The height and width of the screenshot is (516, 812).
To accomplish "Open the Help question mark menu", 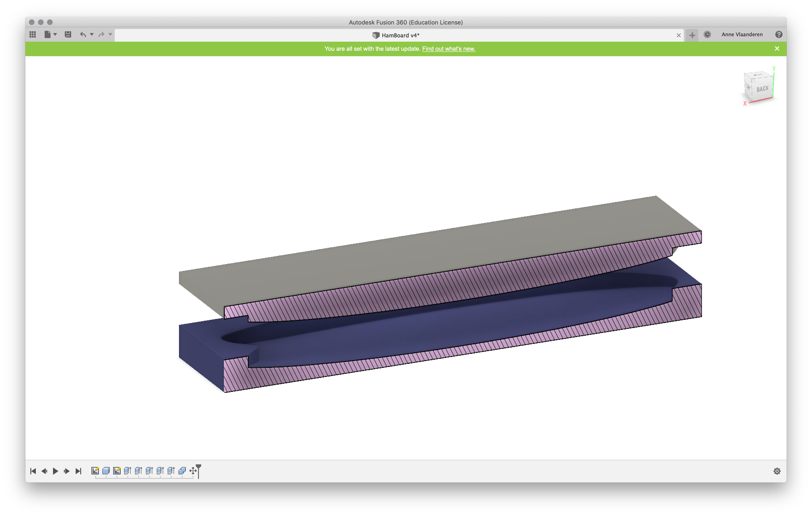I will click(779, 34).
